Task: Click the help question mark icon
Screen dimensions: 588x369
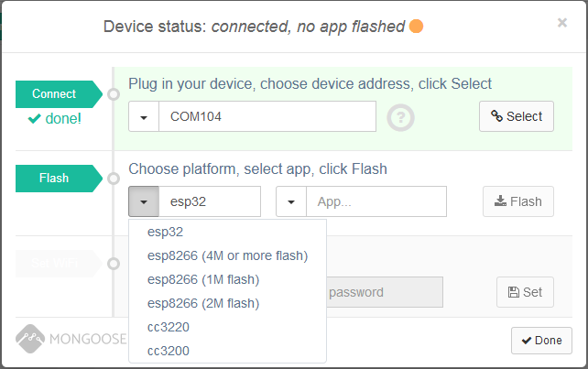Action: 399,117
